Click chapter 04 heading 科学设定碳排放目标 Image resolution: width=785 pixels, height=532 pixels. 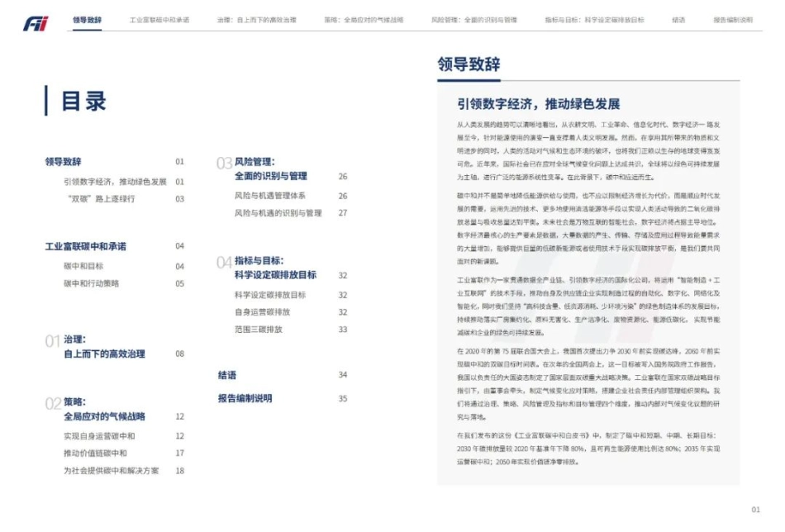coord(275,275)
